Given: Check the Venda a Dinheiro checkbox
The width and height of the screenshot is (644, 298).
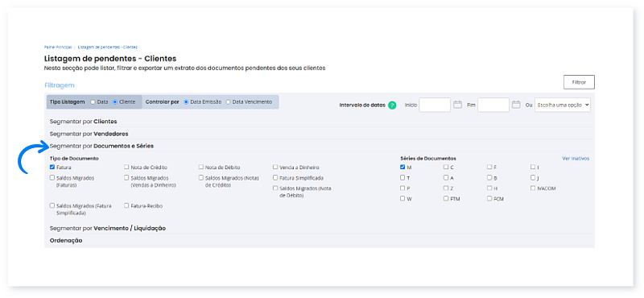Looking at the screenshot, I should click(x=275, y=168).
